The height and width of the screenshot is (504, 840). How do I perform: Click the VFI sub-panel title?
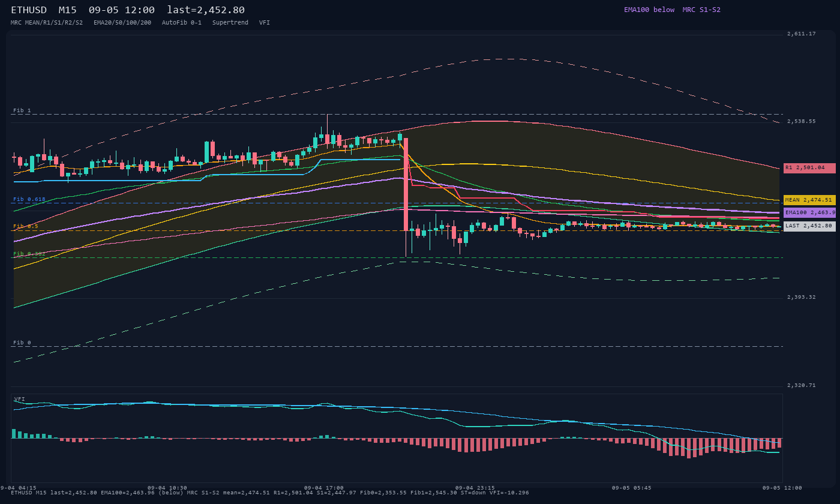(20, 399)
